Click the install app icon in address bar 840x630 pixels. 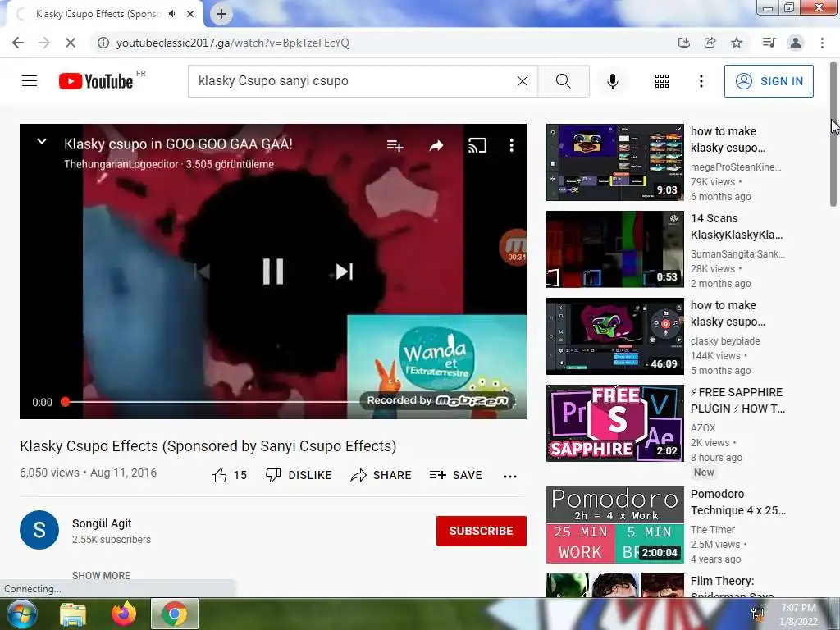683,43
